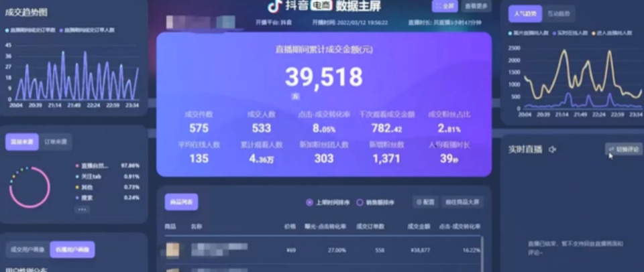Click the 实时直播 panel title
This screenshot has width=644, height=272.
tap(525, 150)
